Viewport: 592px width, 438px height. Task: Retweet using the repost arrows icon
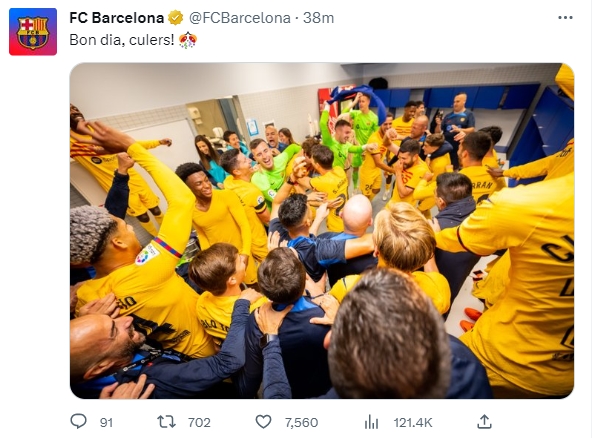(x=166, y=422)
